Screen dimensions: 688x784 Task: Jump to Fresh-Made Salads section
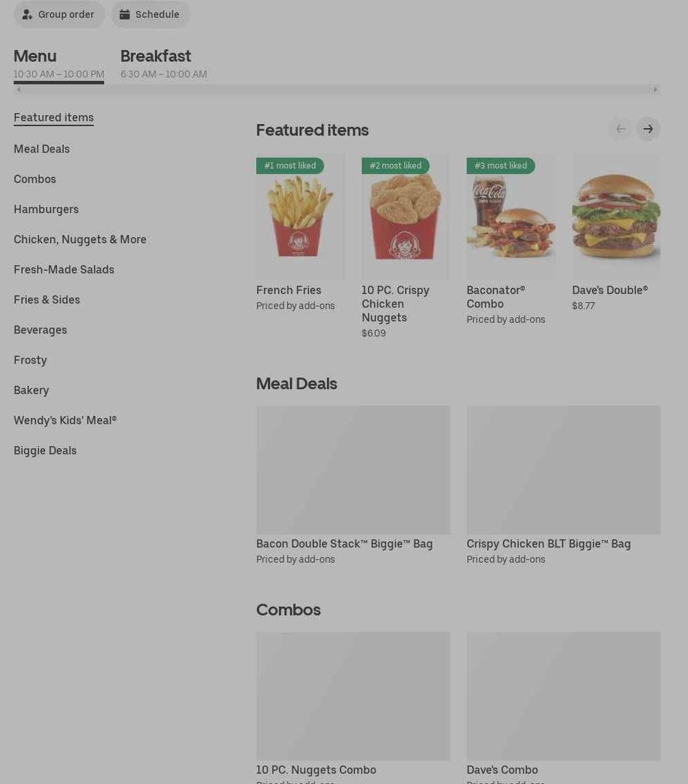tap(64, 269)
